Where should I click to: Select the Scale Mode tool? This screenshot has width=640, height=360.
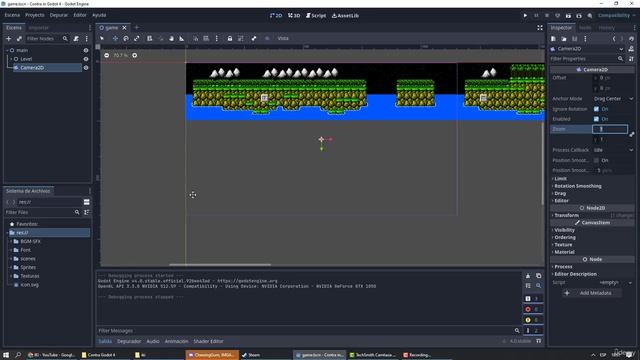point(137,38)
